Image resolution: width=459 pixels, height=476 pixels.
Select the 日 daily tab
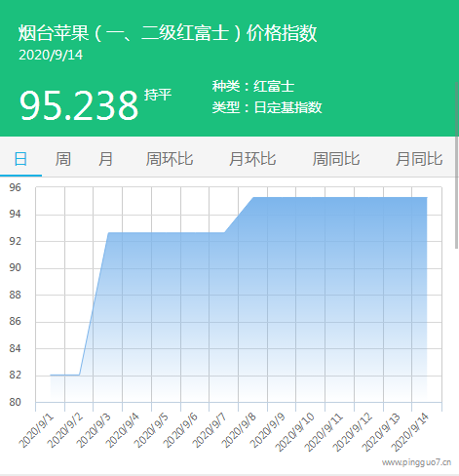pos(20,159)
